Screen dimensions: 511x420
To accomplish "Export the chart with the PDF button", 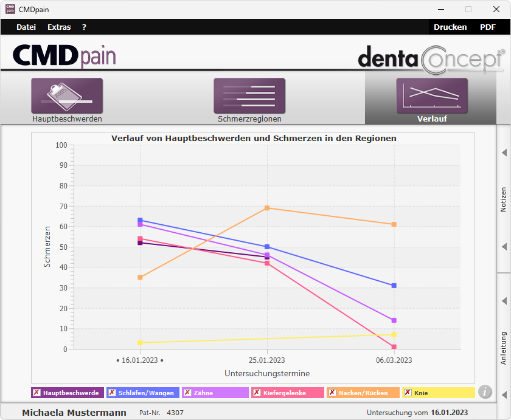I will (487, 27).
